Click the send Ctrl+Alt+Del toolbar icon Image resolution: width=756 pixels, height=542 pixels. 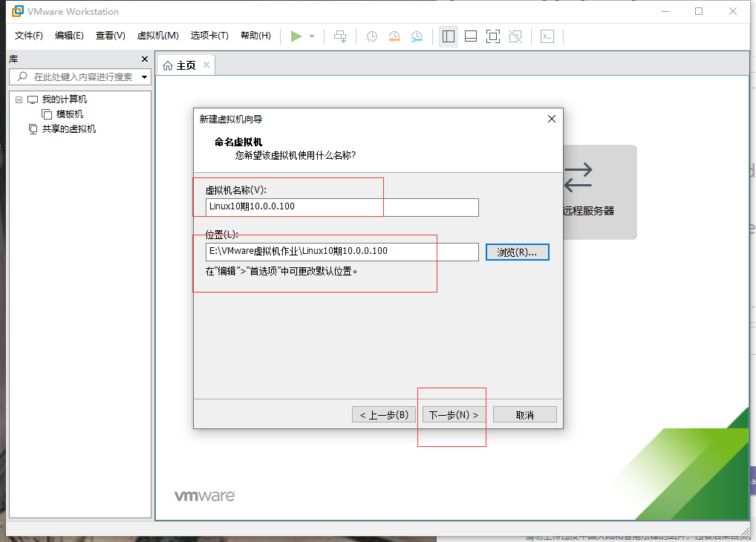(x=340, y=36)
